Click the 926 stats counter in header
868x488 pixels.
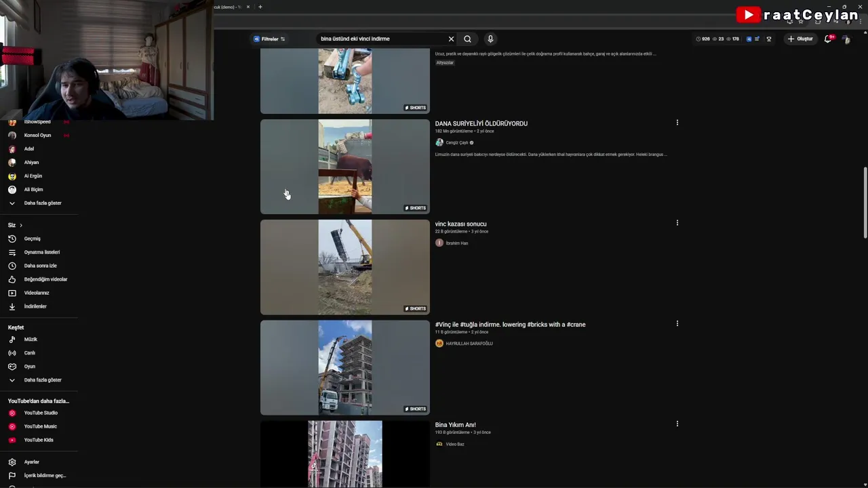click(703, 39)
